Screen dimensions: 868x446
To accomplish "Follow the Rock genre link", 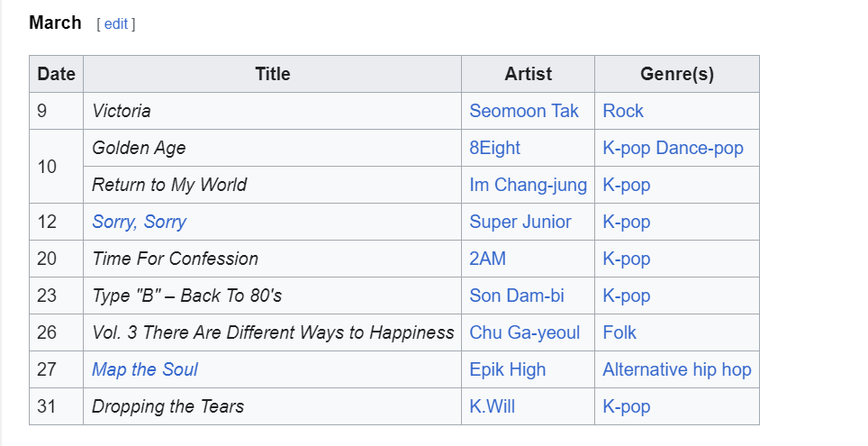I will click(x=623, y=111).
